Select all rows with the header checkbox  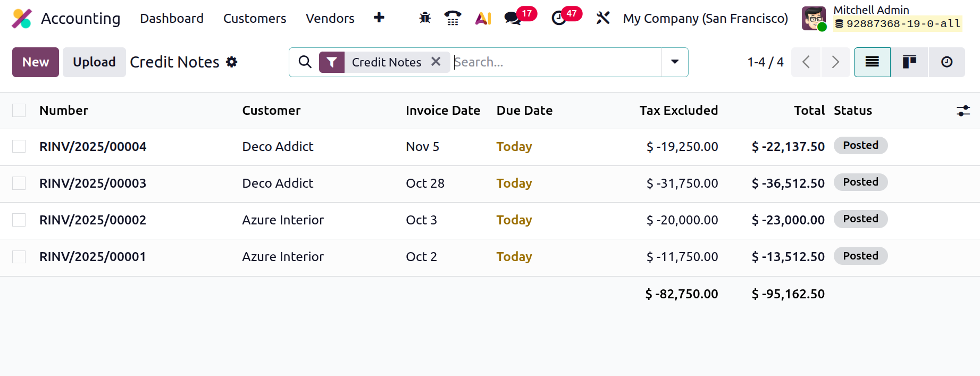[x=19, y=110]
